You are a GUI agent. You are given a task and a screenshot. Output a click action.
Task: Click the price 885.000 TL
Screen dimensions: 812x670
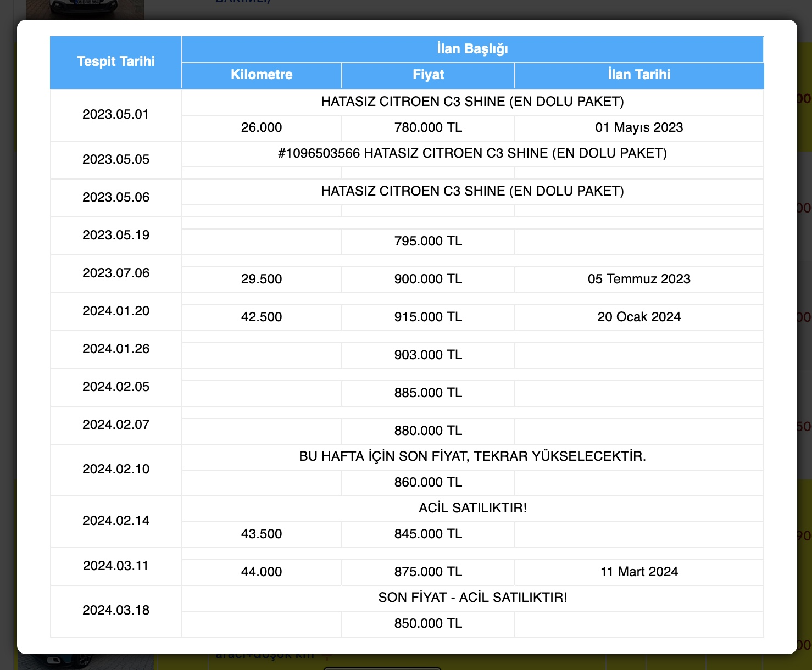428,393
